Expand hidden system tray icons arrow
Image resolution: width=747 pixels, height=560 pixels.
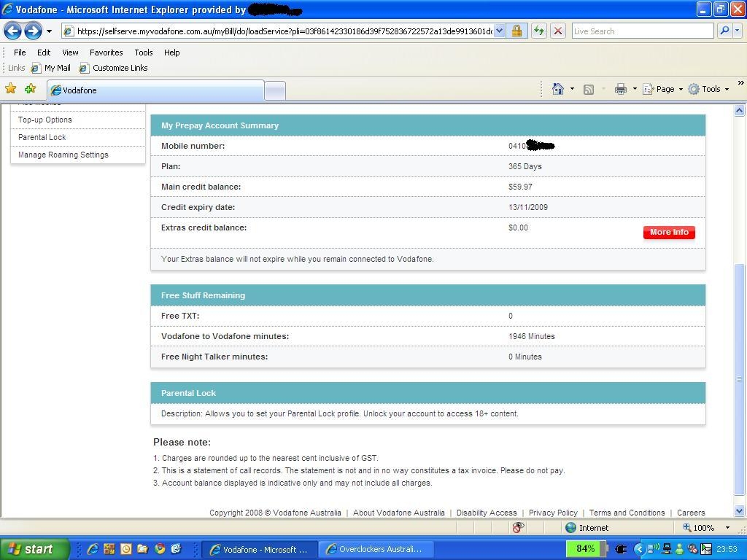click(x=640, y=549)
